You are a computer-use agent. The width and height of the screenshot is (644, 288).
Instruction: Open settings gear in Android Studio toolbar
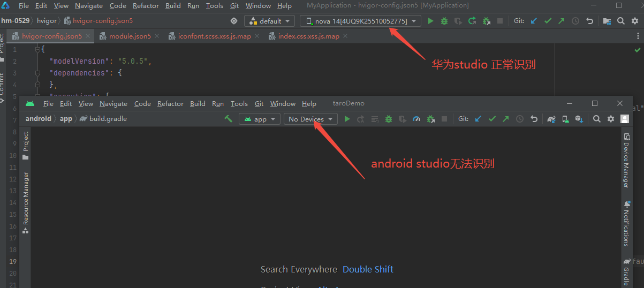611,119
